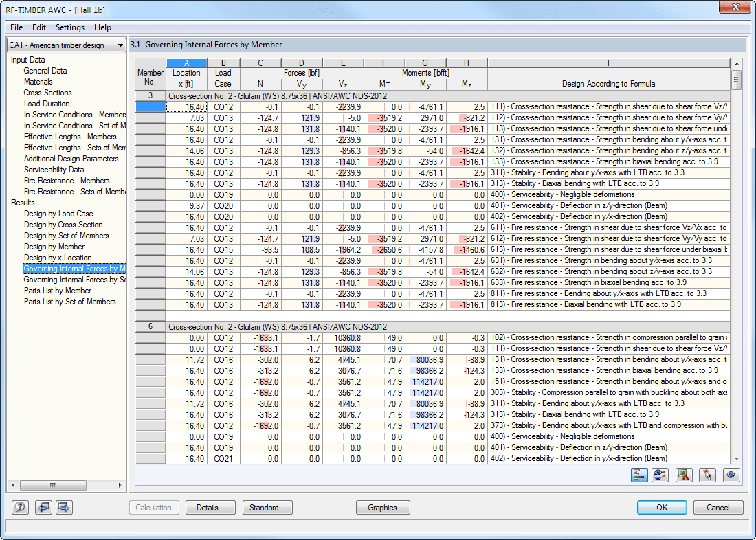The width and height of the screenshot is (756, 540).
Task: Click the 9.37 location cell
Action: coord(186,206)
